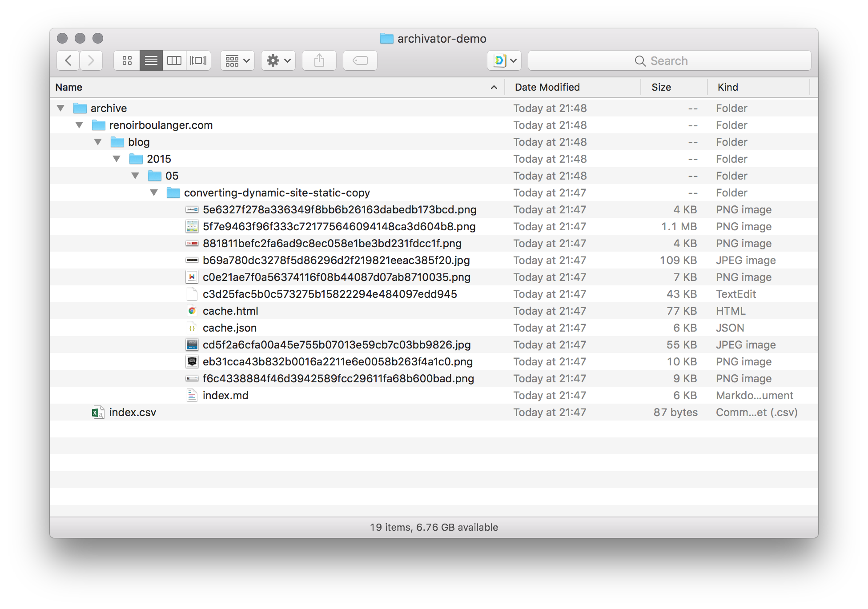
Task: Open the item arrangement dropdown
Action: 237,60
